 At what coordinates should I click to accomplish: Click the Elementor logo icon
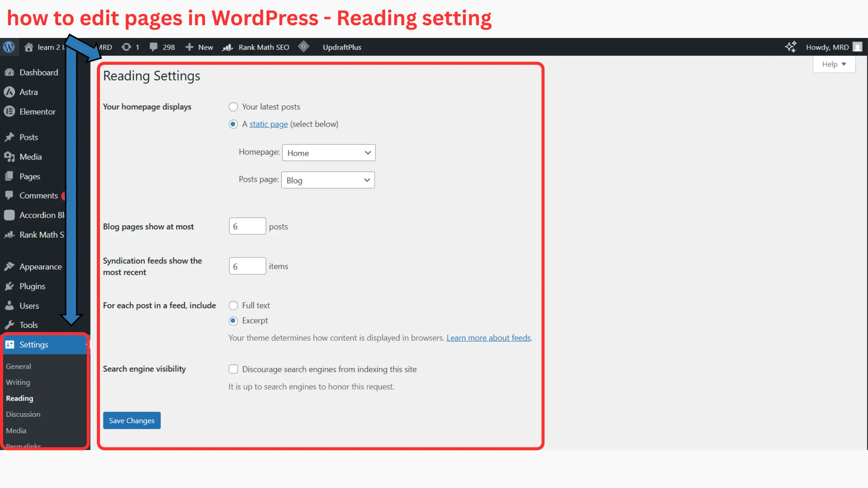click(x=9, y=112)
